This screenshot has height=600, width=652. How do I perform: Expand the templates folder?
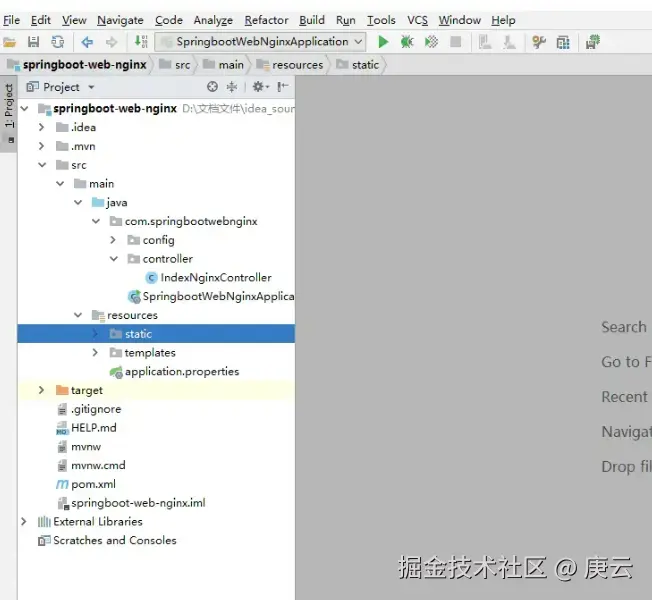point(95,353)
